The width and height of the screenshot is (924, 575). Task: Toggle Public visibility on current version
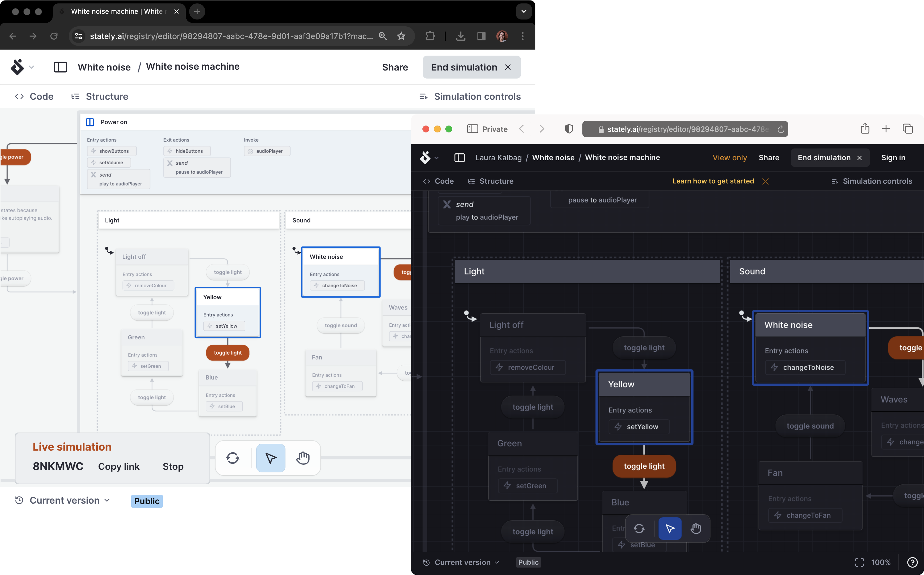pyautogui.click(x=146, y=501)
